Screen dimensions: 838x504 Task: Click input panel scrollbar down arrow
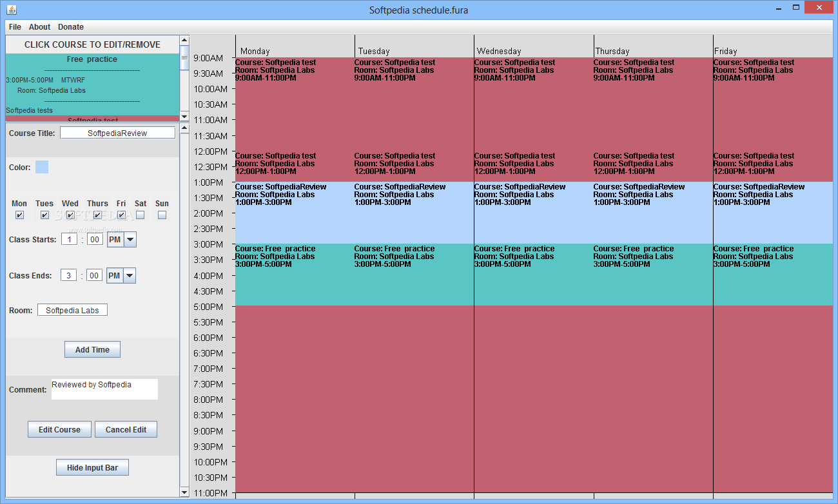coord(184,492)
